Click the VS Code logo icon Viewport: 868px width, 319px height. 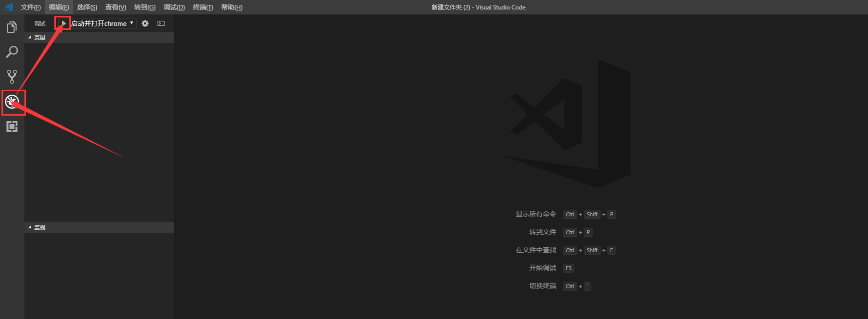[8, 7]
